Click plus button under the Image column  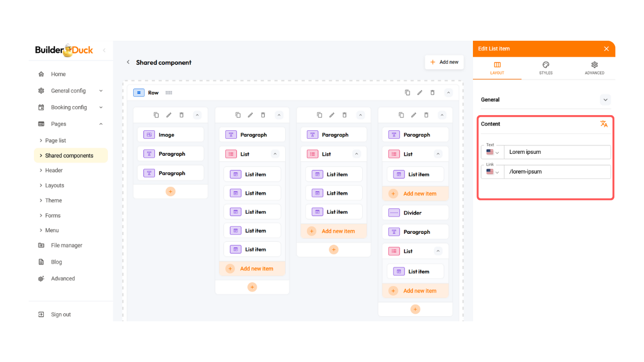coord(171,192)
